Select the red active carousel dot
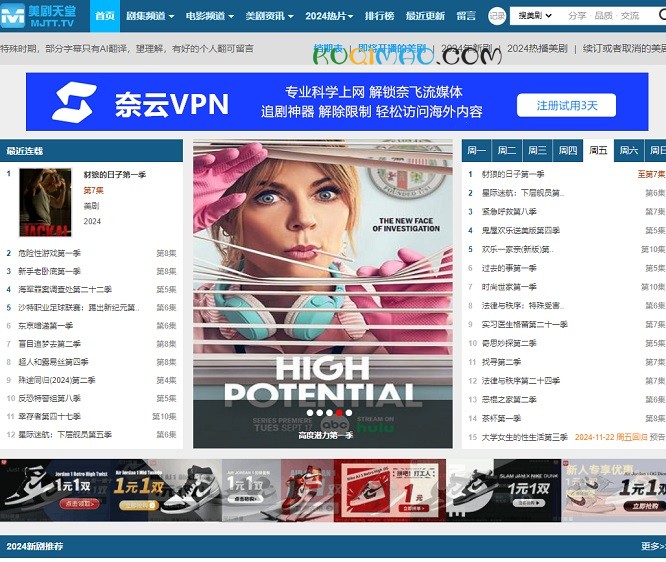This screenshot has height=562, width=666. click(339, 412)
